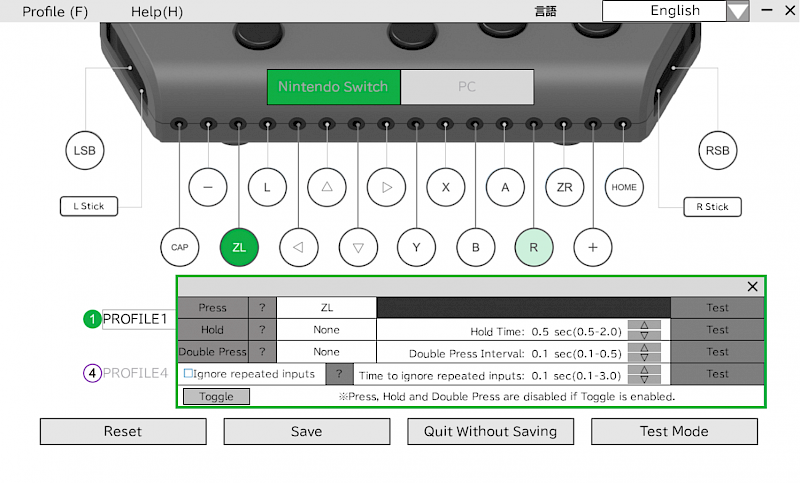This screenshot has height=483, width=800.
Task: Select the ZR button circle
Action: pos(564,187)
